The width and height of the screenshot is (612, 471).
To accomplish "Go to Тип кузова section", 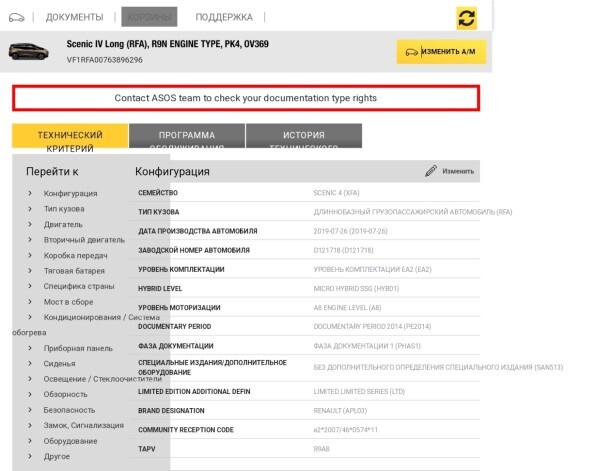I will [x=64, y=209].
